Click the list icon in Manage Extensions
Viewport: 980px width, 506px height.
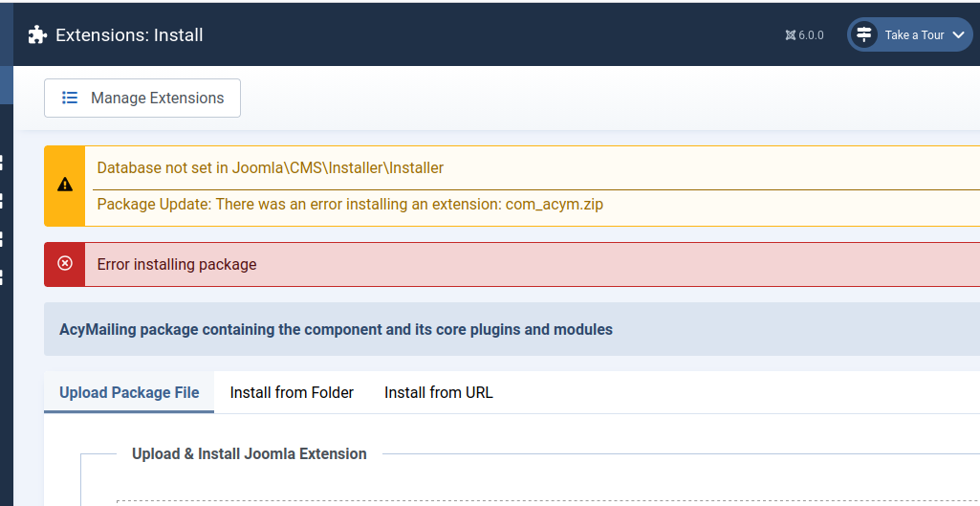[70, 98]
